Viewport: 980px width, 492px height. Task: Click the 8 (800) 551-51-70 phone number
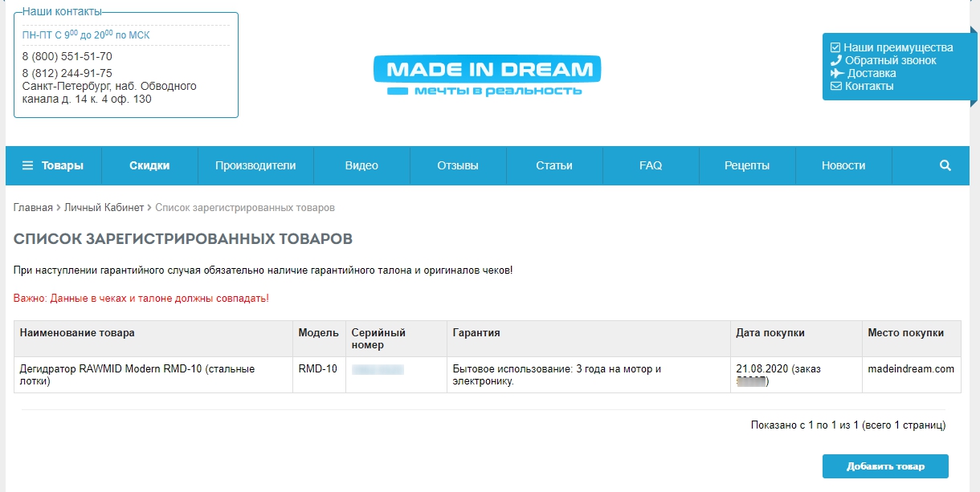click(67, 56)
